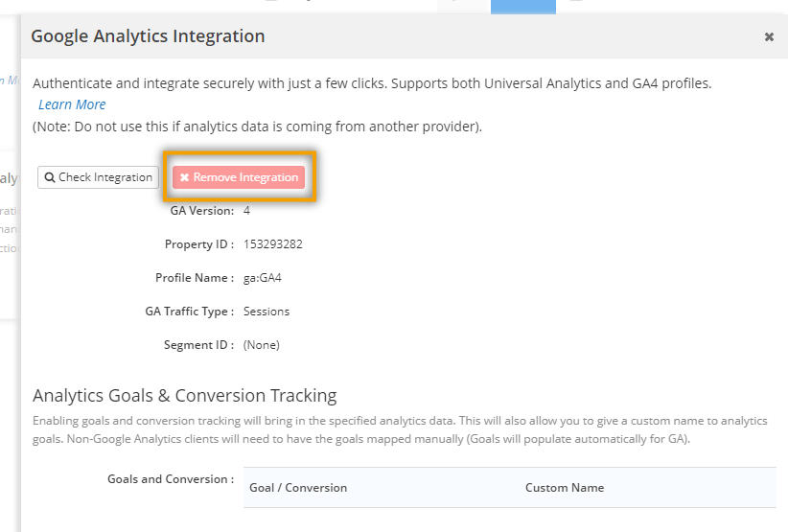Click the GA Traffic Type value Sessions
The height and width of the screenshot is (532, 788).
[267, 312]
